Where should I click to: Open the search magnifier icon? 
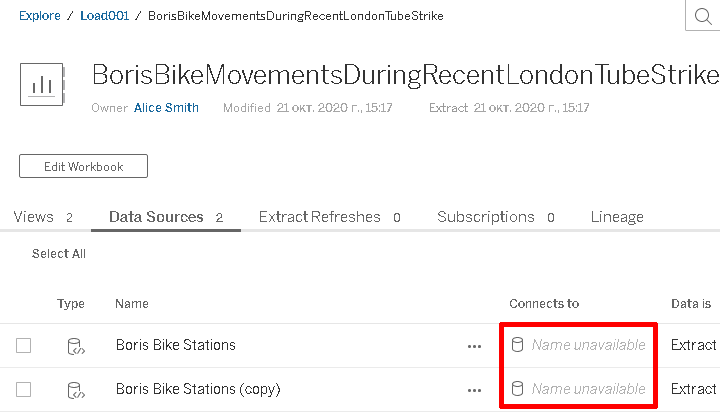click(x=703, y=16)
